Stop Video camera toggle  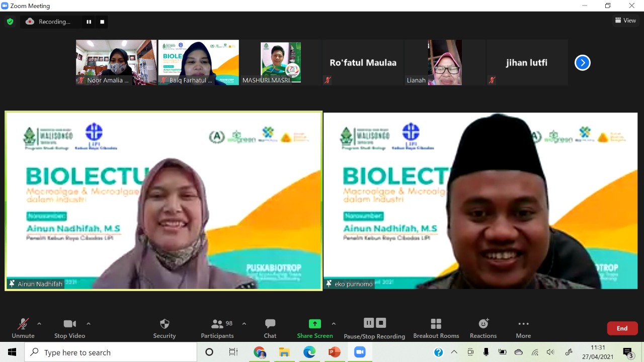(x=69, y=328)
